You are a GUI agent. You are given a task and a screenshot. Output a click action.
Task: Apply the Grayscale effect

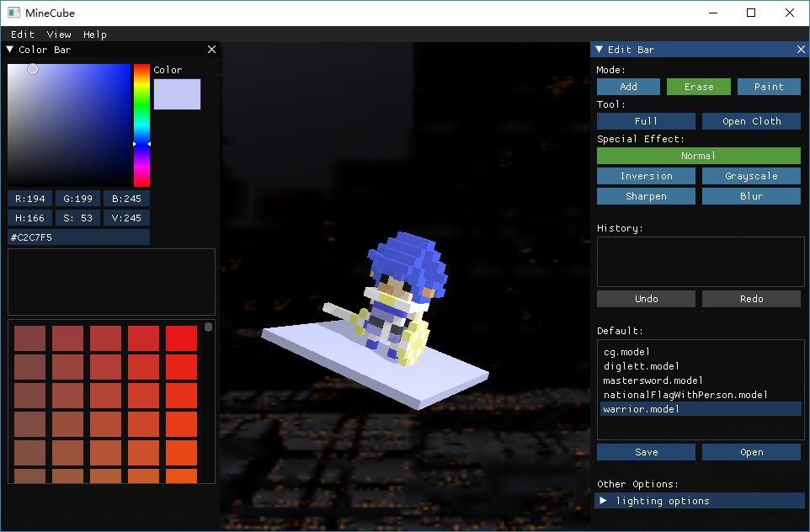[751, 176]
